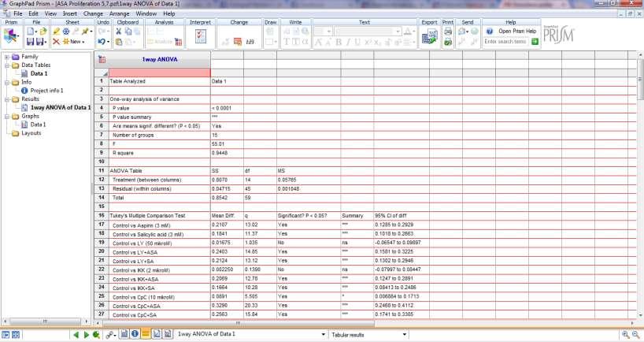
Task: Click the undo arrow icon
Action: (101, 42)
